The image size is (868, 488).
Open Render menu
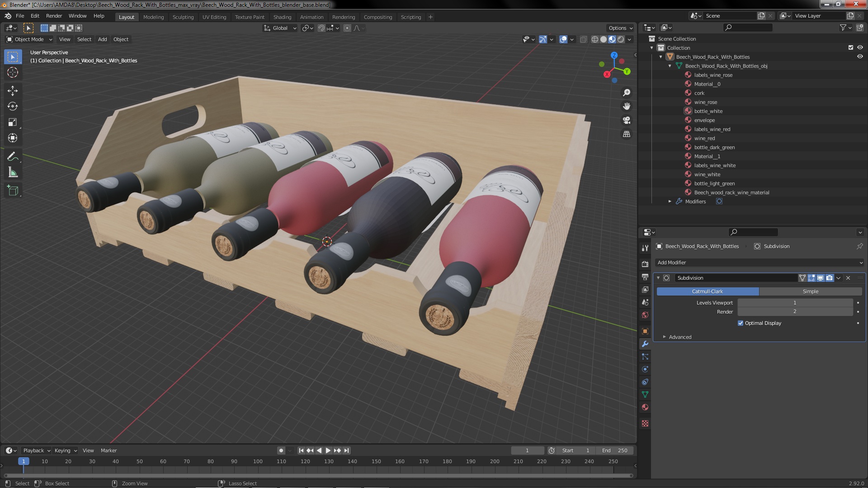54,16
